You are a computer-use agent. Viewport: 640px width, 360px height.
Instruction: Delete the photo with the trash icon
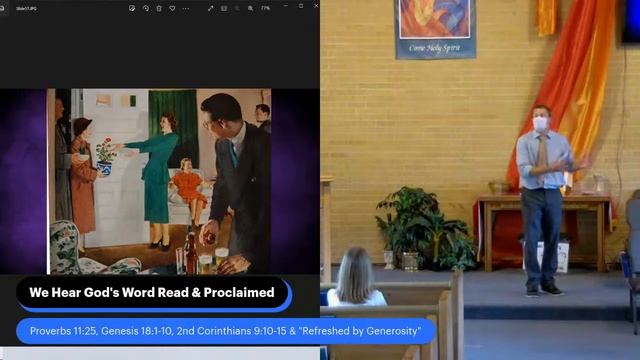pos(159,8)
